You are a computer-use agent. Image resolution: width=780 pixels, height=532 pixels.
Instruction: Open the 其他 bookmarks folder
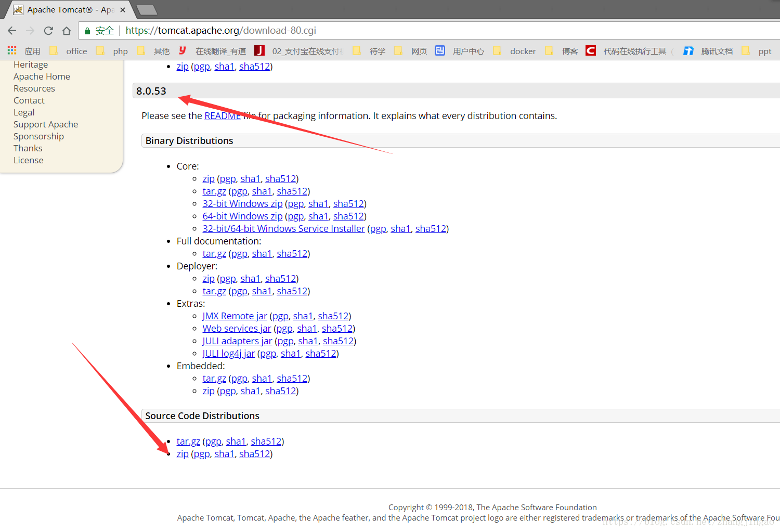153,51
